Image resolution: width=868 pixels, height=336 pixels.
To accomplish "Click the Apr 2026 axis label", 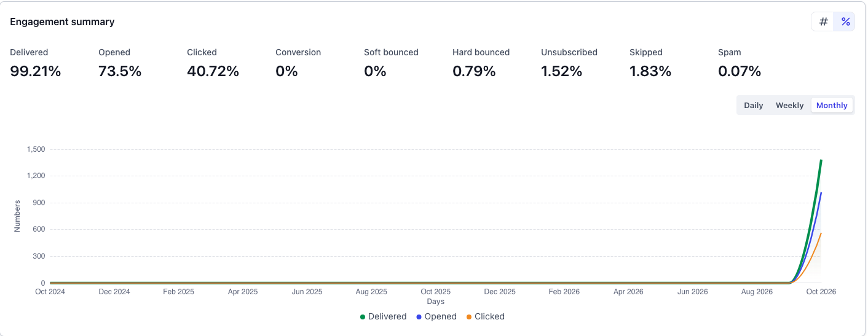I will pyautogui.click(x=628, y=292).
